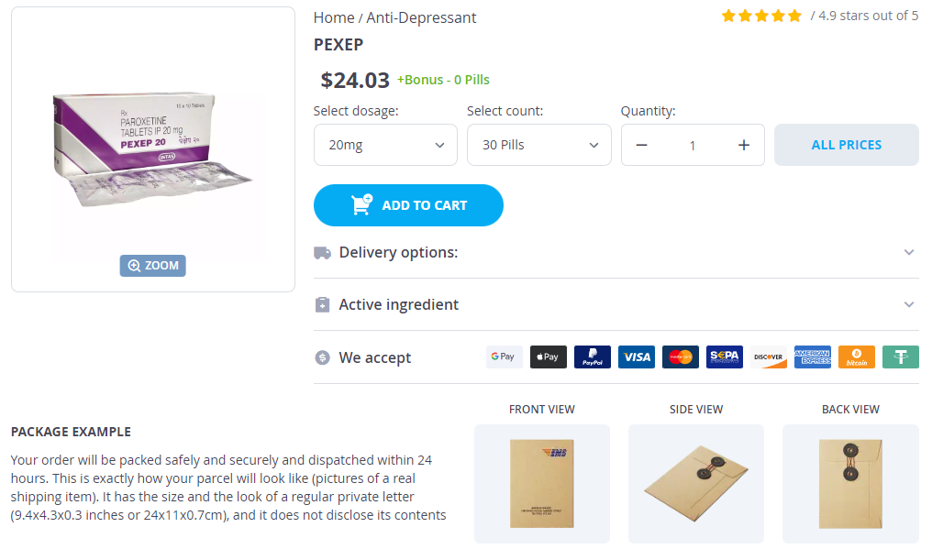This screenshot has width=932, height=560.
Task: Increase quantity with the plus button
Action: click(x=744, y=145)
